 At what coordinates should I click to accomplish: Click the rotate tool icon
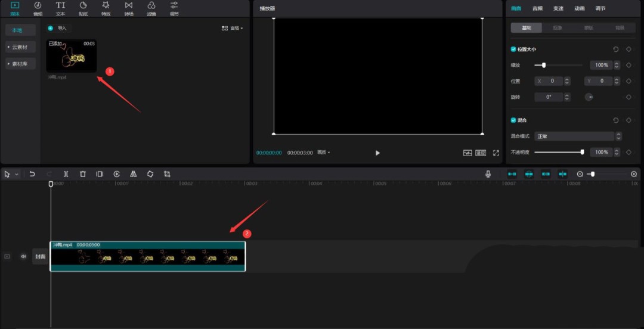[x=150, y=174]
